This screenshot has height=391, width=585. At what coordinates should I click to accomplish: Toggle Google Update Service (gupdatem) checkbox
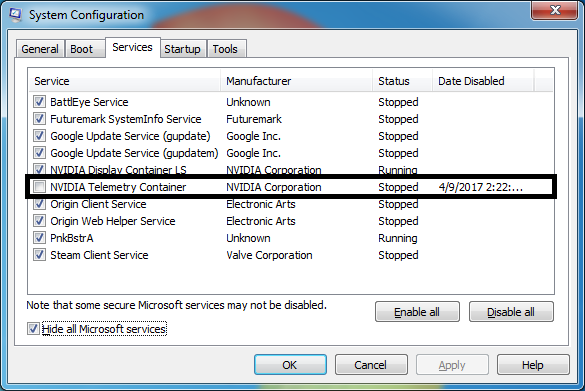point(39,153)
